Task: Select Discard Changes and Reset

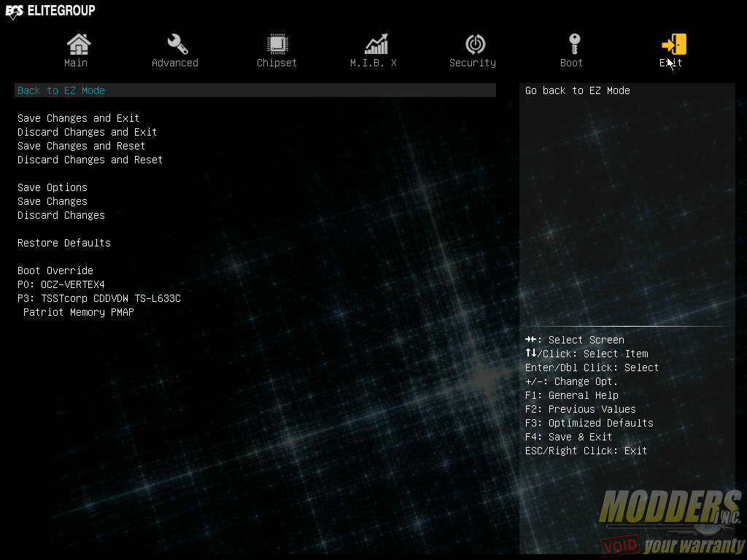Action: [x=90, y=160]
